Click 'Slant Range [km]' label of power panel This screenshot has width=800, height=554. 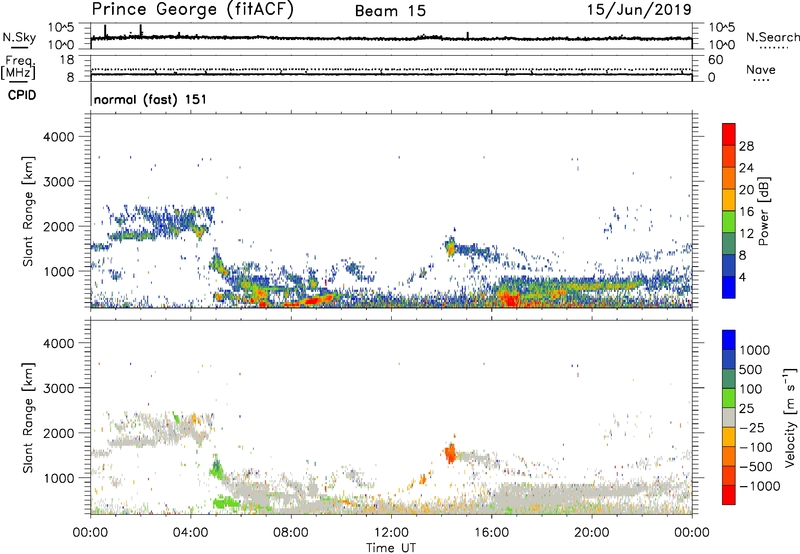[x=28, y=211]
